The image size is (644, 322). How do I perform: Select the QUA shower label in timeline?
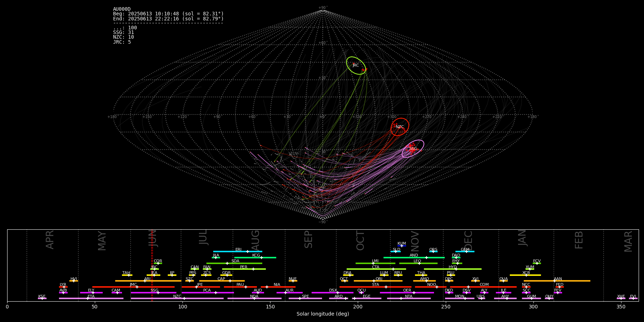[x=504, y=279]
